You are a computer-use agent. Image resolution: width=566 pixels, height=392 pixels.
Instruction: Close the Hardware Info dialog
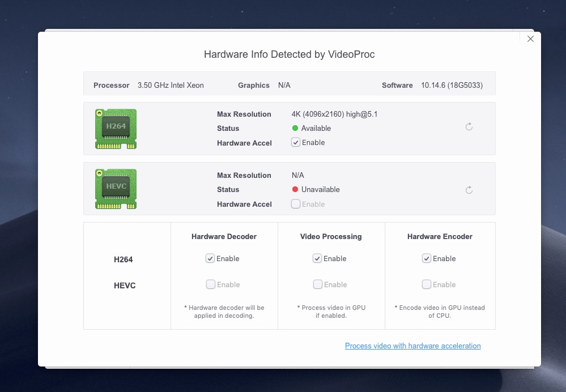[x=530, y=39]
